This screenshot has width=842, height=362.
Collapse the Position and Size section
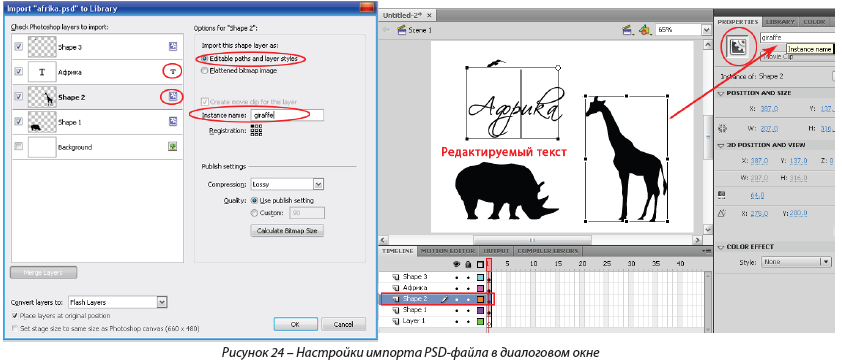coord(721,93)
